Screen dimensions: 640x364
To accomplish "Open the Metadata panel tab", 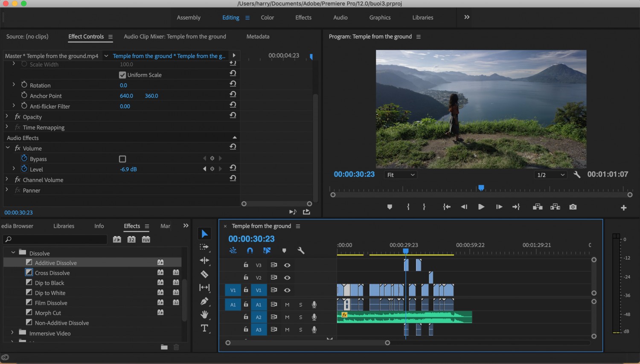I will [258, 37].
